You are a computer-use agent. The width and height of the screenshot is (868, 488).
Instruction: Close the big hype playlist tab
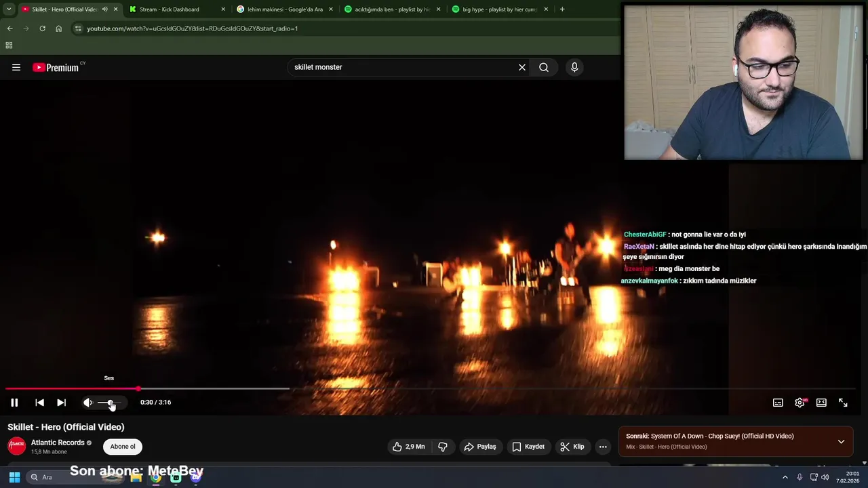tap(546, 9)
